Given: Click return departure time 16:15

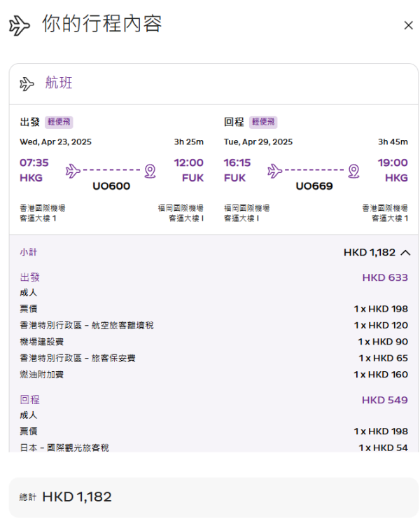Looking at the screenshot, I should pos(237,162).
